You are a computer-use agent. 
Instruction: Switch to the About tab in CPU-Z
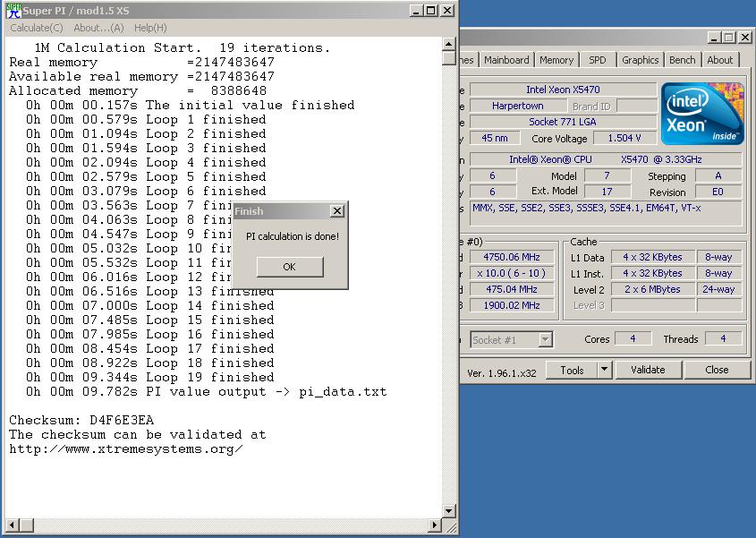coord(720,60)
